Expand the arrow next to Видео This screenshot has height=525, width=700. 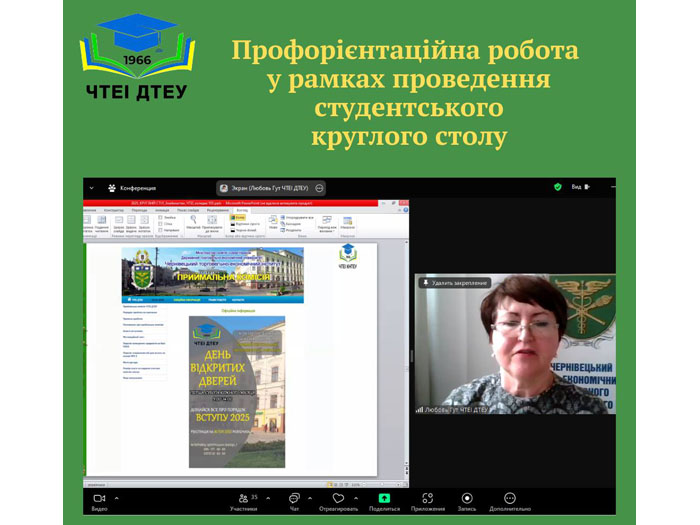[x=116, y=497]
